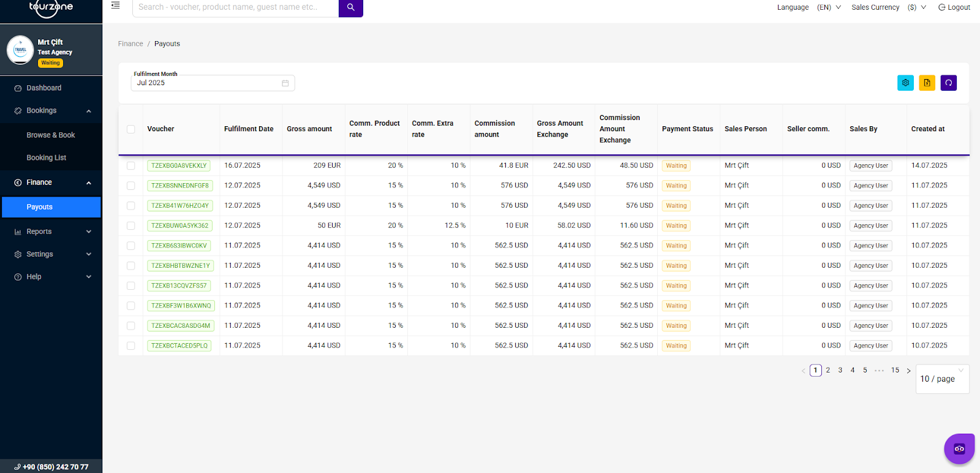Viewport: 980px width, 473px height.
Task: Toggle the sidebar hamburger menu icon
Action: [x=115, y=6]
